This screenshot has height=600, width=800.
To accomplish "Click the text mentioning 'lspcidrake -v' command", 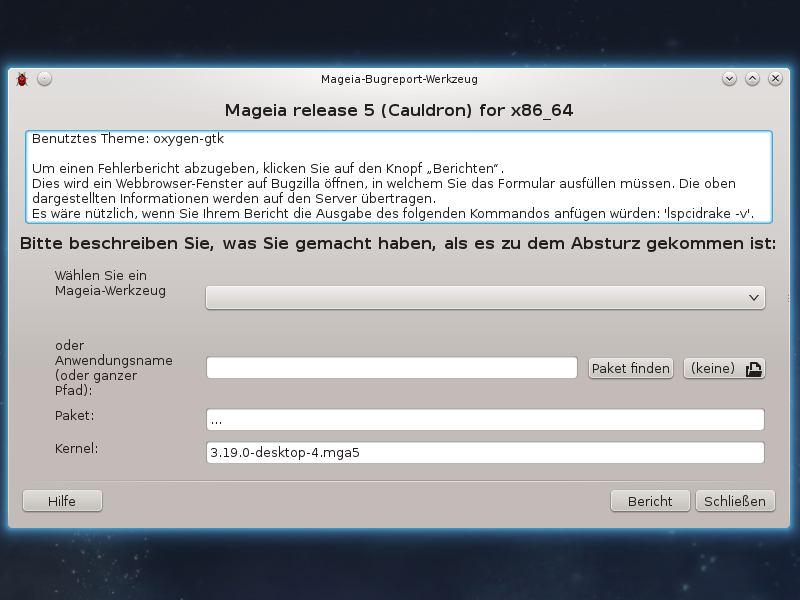I will [x=393, y=213].
